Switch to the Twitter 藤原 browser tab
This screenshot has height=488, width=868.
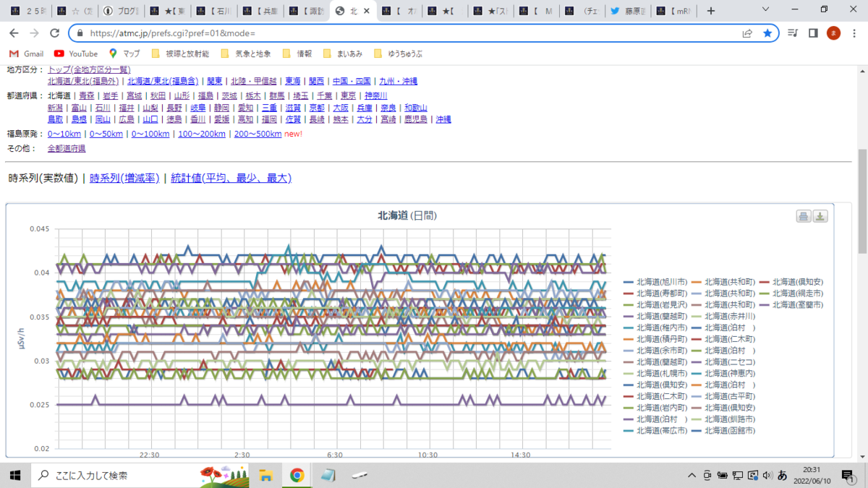coord(629,11)
